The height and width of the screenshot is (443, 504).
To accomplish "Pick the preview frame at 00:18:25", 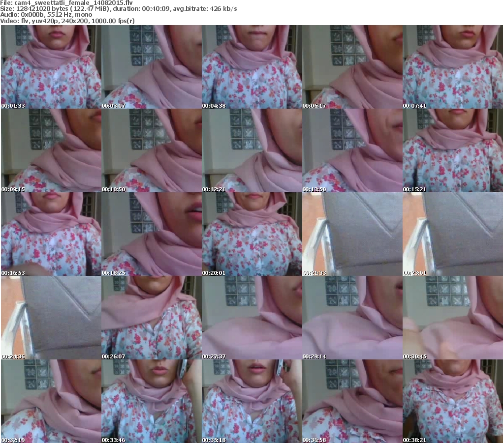I will (152, 234).
